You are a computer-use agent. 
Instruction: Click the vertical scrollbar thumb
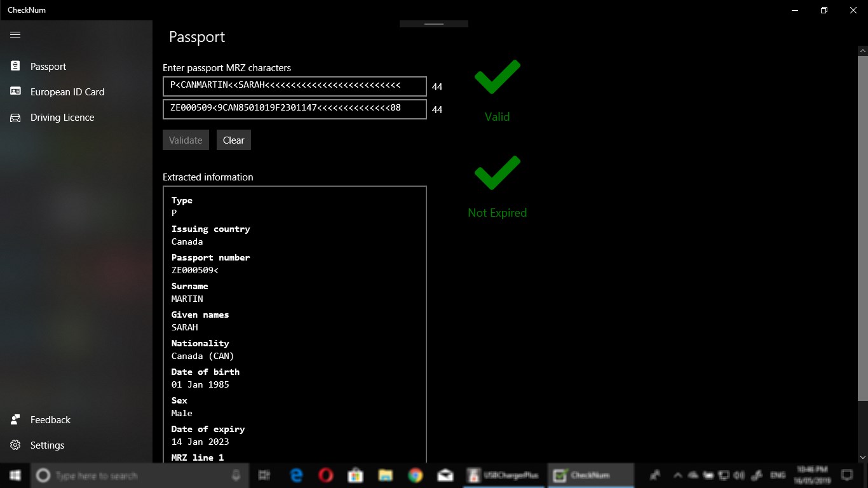pos(863,227)
